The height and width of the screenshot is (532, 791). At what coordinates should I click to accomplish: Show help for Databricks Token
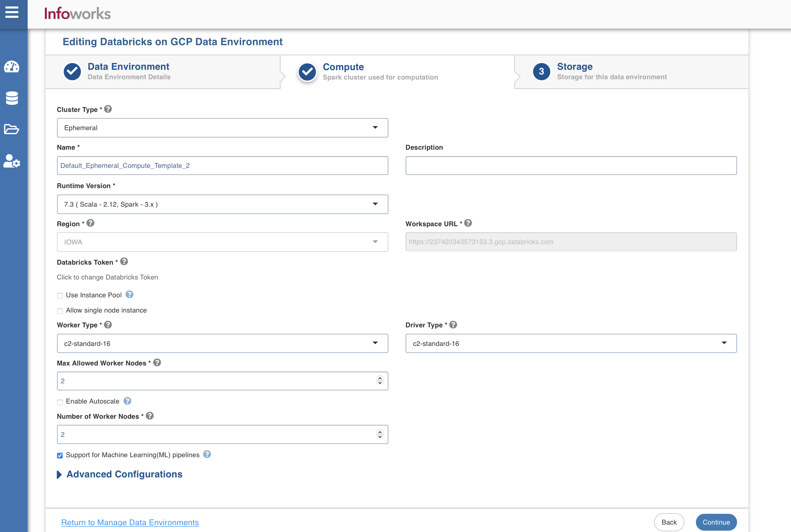124,261
